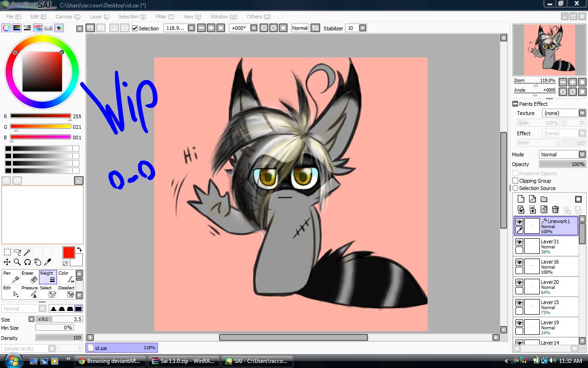588x368 pixels.
Task: Click the navigator canvas thumbnail
Action: coord(549,50)
